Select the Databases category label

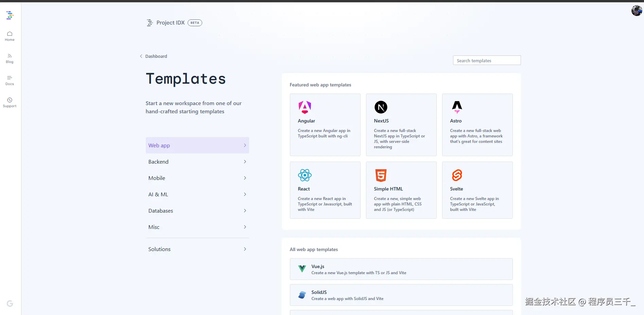coord(161,211)
